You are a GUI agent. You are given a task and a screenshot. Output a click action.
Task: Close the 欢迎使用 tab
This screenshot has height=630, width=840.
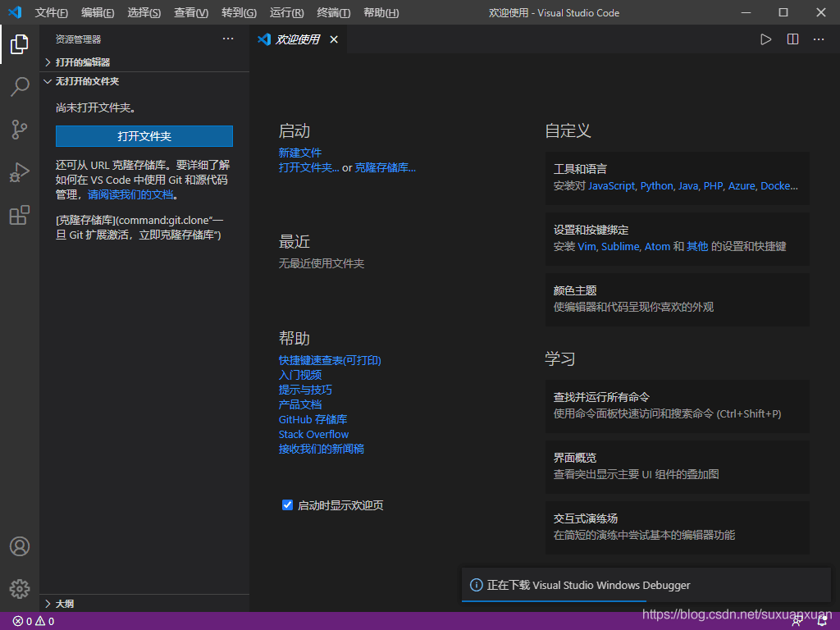[x=334, y=39]
